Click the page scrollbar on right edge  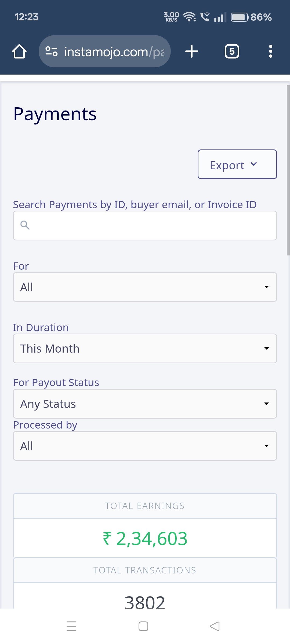pyautogui.click(x=288, y=170)
